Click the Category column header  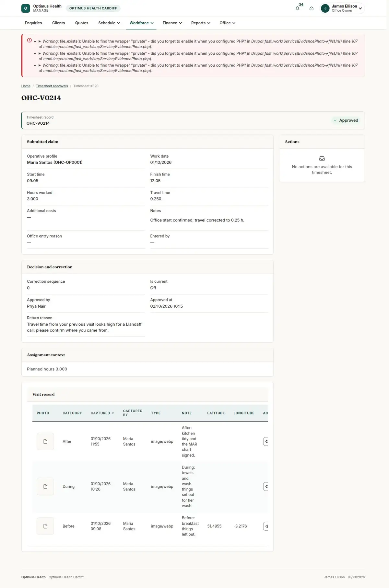tap(72, 413)
